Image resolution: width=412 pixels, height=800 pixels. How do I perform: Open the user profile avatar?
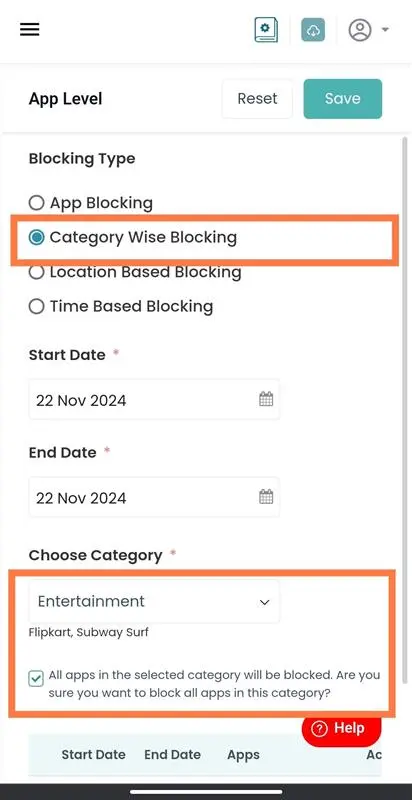click(360, 30)
